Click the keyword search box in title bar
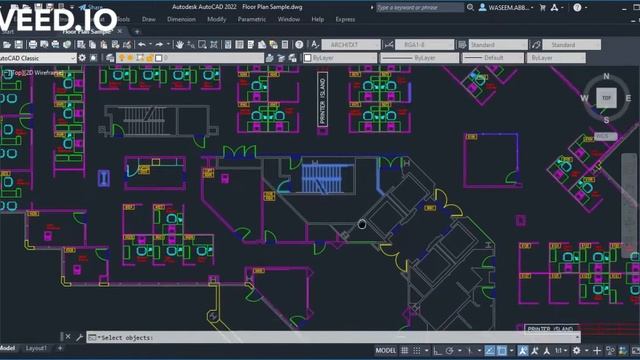The width and height of the screenshot is (640, 360). [420, 7]
